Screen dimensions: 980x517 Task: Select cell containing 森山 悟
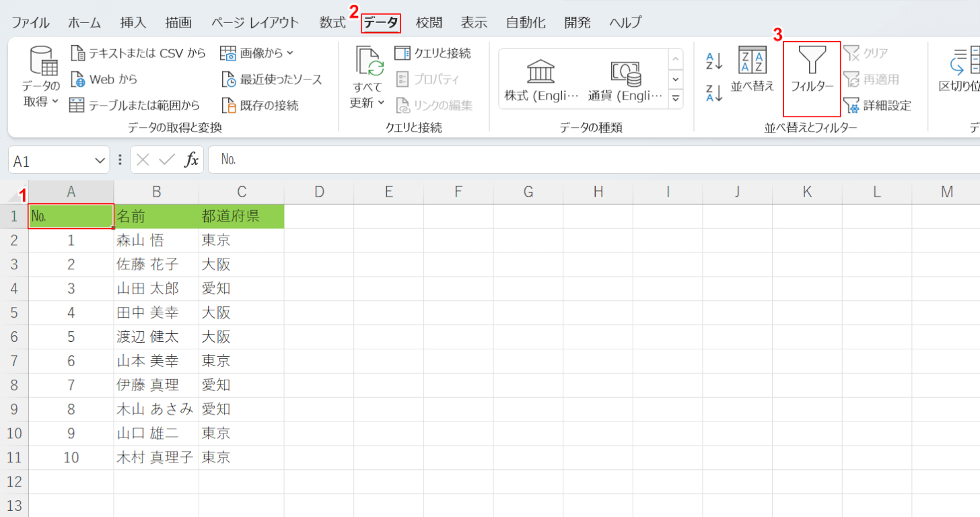156,240
